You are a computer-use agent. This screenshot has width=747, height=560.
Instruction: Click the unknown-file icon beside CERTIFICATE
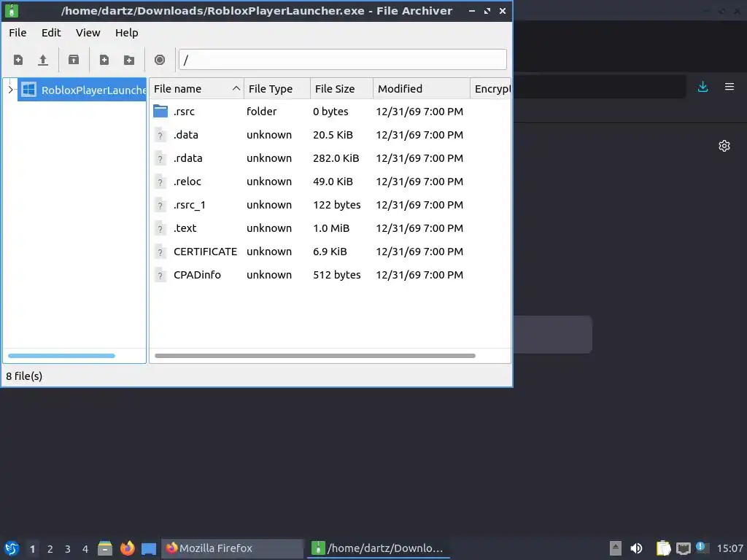pyautogui.click(x=160, y=252)
